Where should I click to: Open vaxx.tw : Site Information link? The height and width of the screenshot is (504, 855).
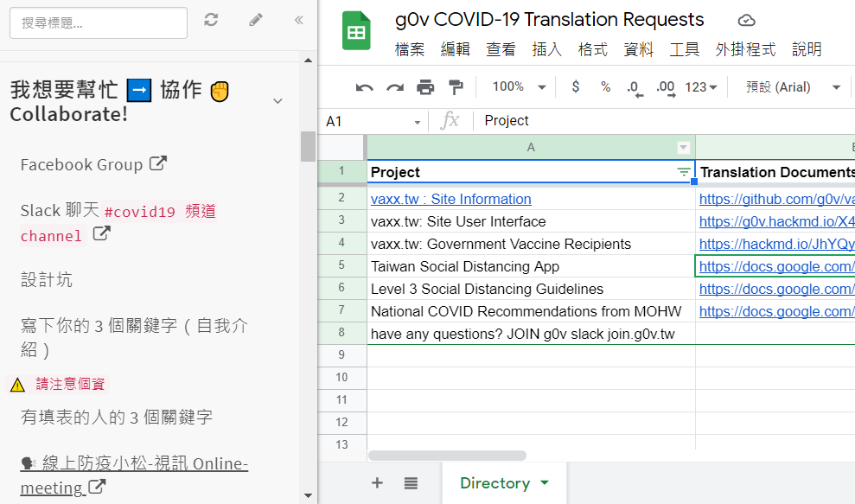[x=451, y=199]
